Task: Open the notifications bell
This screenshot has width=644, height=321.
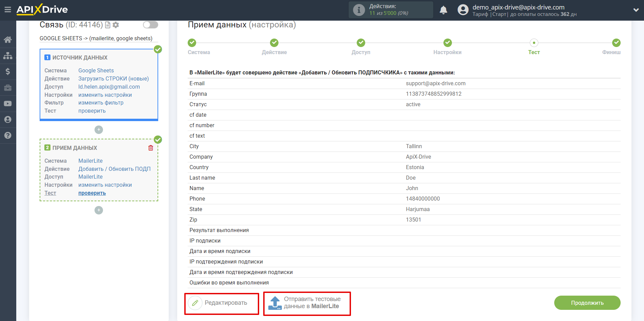Action: click(443, 10)
